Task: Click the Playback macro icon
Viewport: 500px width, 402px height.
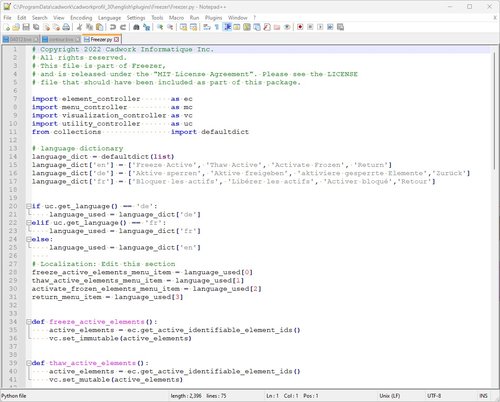Action: [320, 27]
